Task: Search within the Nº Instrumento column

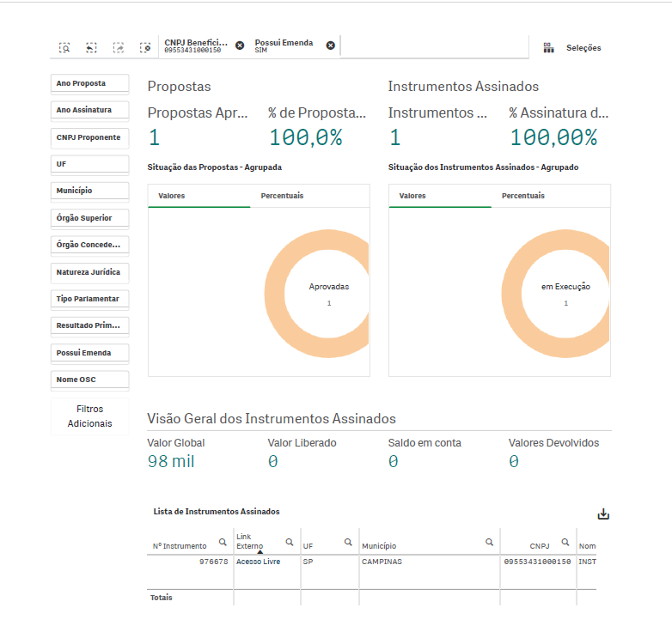Action: click(223, 543)
